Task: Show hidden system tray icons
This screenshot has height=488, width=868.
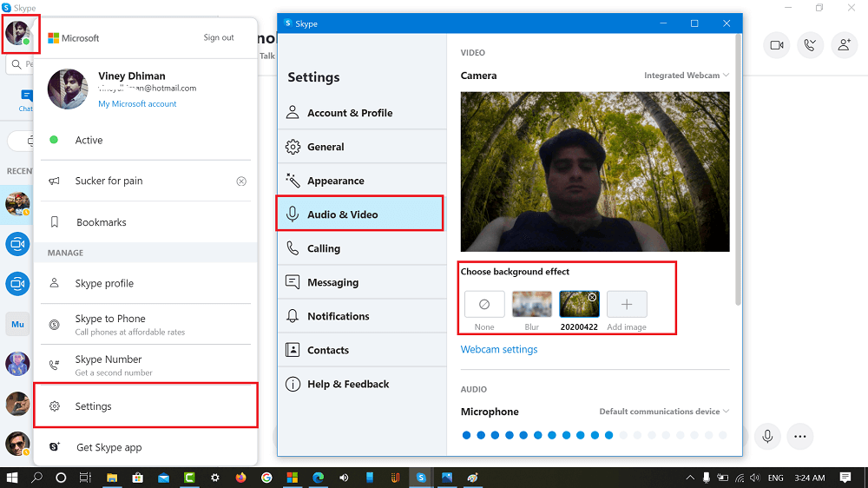Action: click(690, 478)
